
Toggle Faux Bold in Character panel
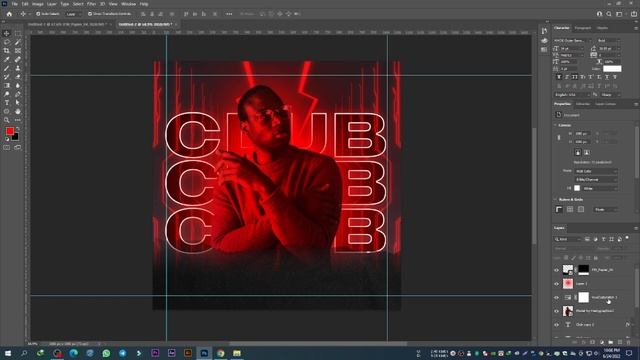pyautogui.click(x=559, y=77)
